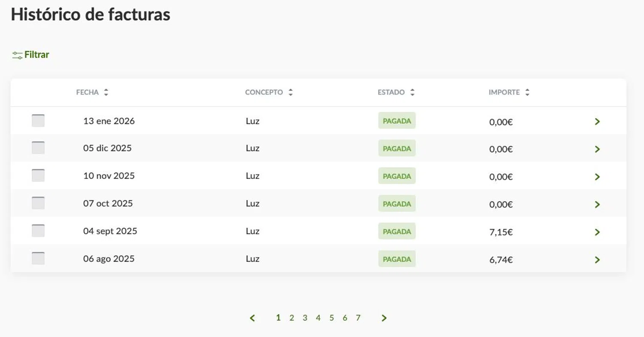
Task: Select the 13 ene 2026 invoice checkbox
Action: point(38,121)
